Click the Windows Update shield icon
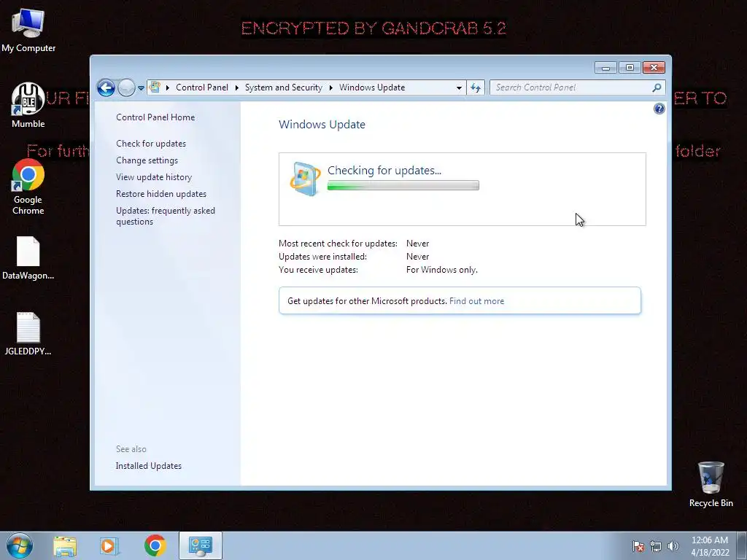 click(x=305, y=179)
